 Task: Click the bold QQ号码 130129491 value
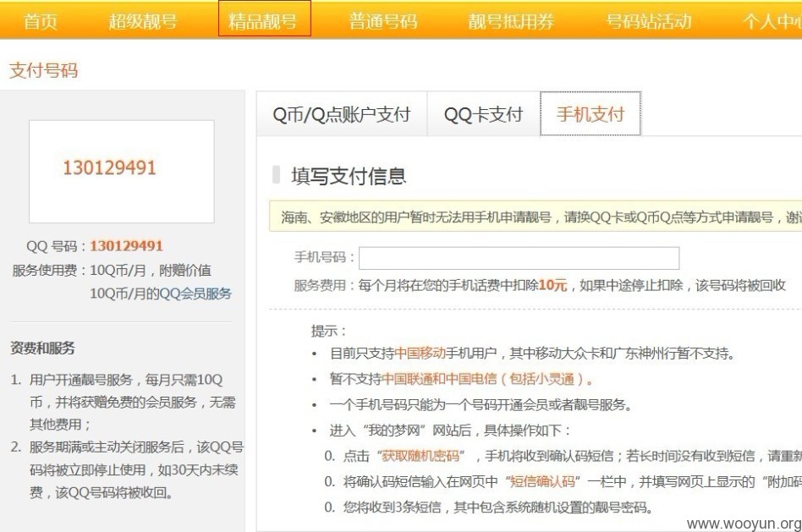pos(126,246)
